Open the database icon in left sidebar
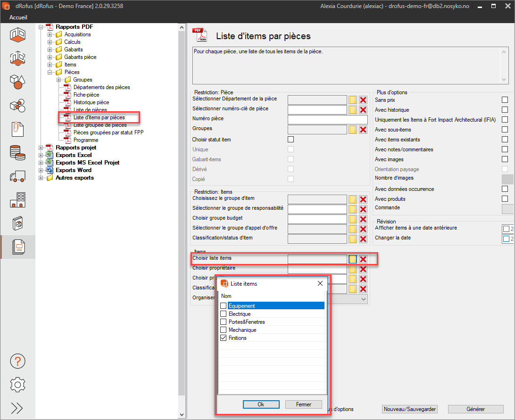The image size is (515, 420). point(17,152)
